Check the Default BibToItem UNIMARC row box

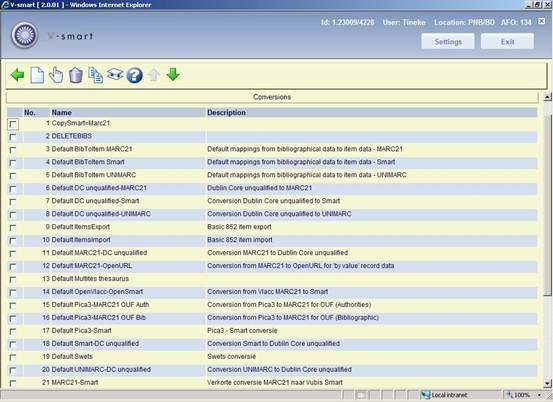[13, 176]
